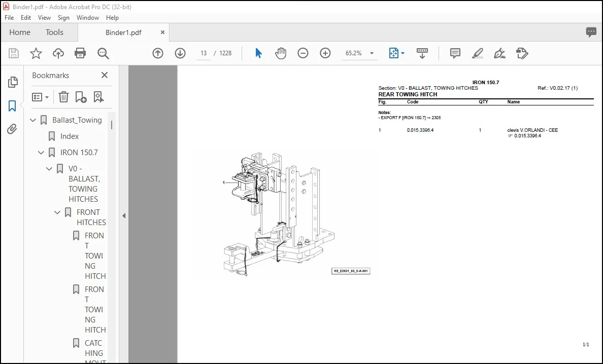Image resolution: width=603 pixels, height=364 pixels.
Task: Open the page thumbnails panel
Action: (x=13, y=82)
